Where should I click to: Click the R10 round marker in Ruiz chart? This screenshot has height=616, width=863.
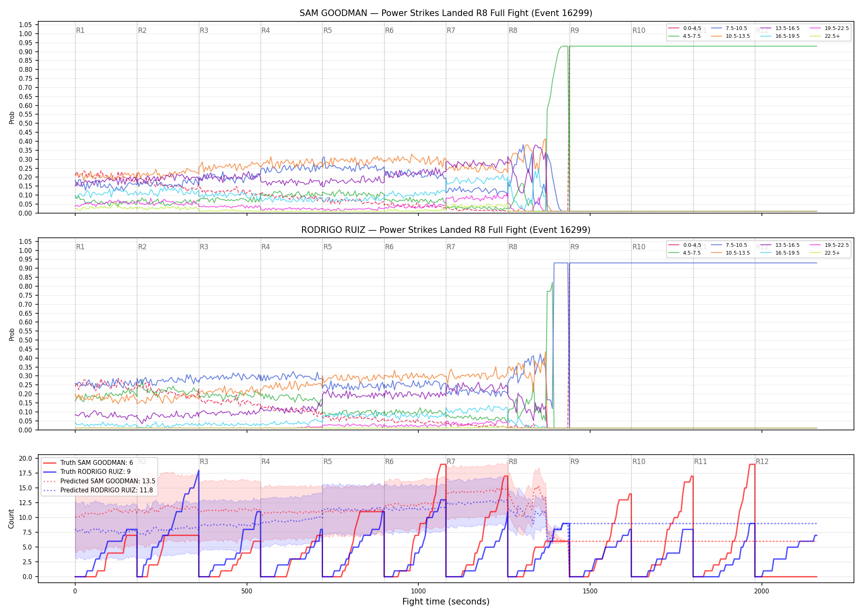(x=639, y=247)
